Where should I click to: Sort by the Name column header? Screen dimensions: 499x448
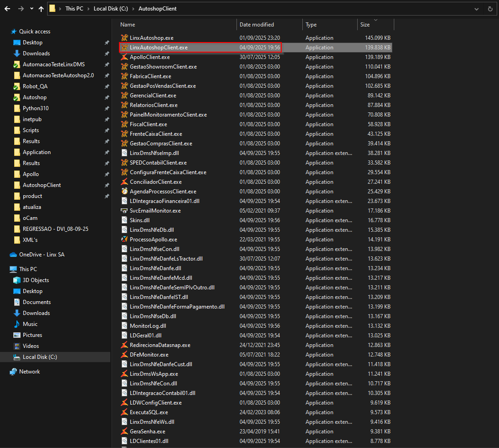[x=128, y=25]
